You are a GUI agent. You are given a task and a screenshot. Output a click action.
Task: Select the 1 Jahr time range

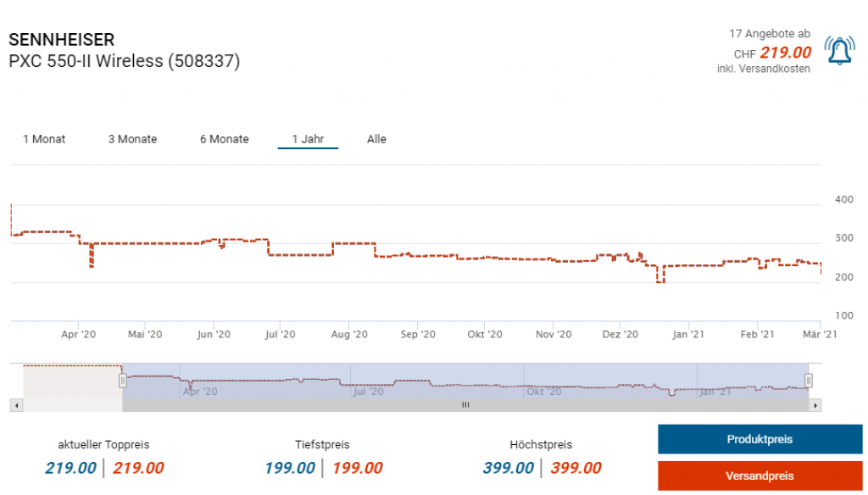click(x=308, y=139)
